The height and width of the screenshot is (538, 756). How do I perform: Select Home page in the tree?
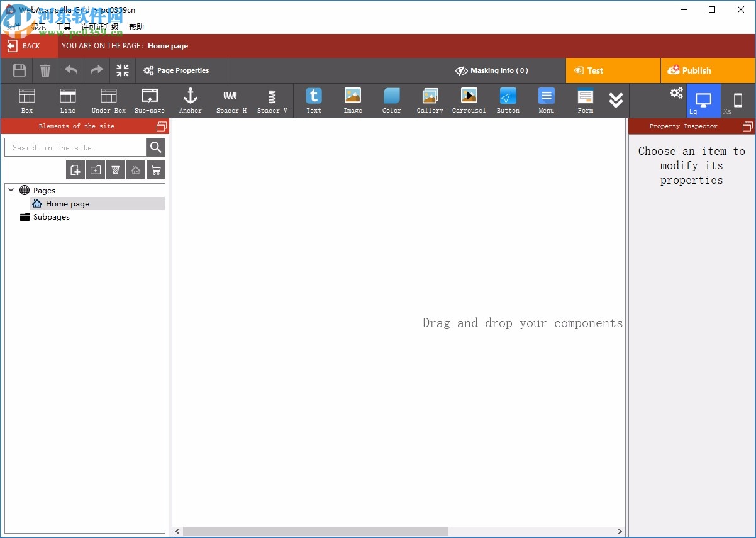97,204
